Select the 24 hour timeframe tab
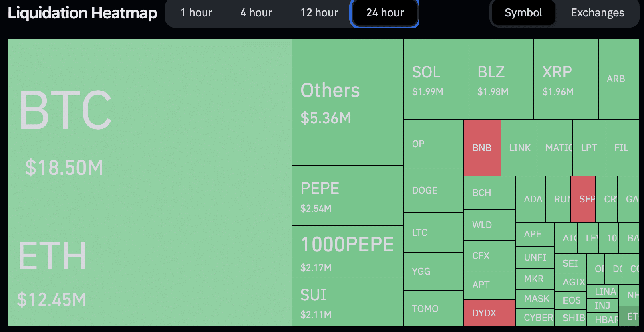 coord(385,13)
